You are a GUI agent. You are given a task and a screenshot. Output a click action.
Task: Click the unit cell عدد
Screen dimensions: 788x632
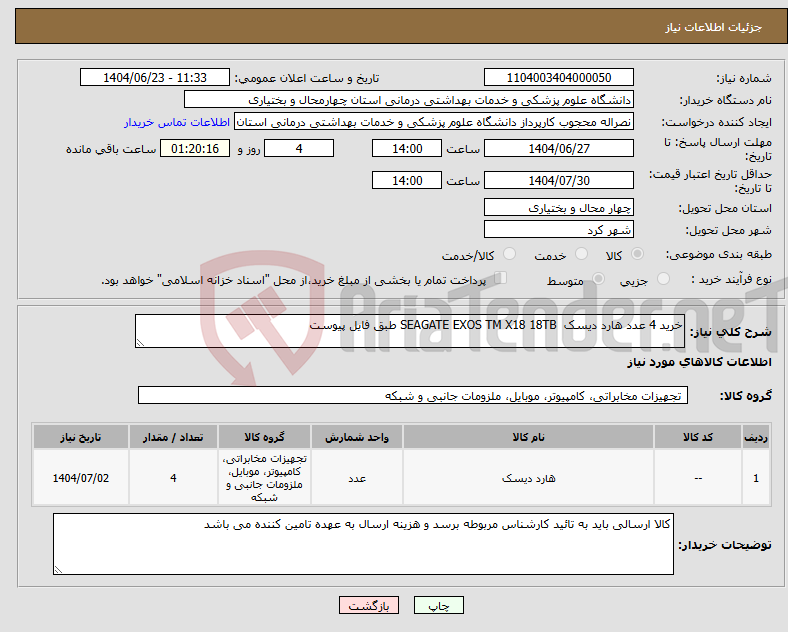(x=357, y=478)
